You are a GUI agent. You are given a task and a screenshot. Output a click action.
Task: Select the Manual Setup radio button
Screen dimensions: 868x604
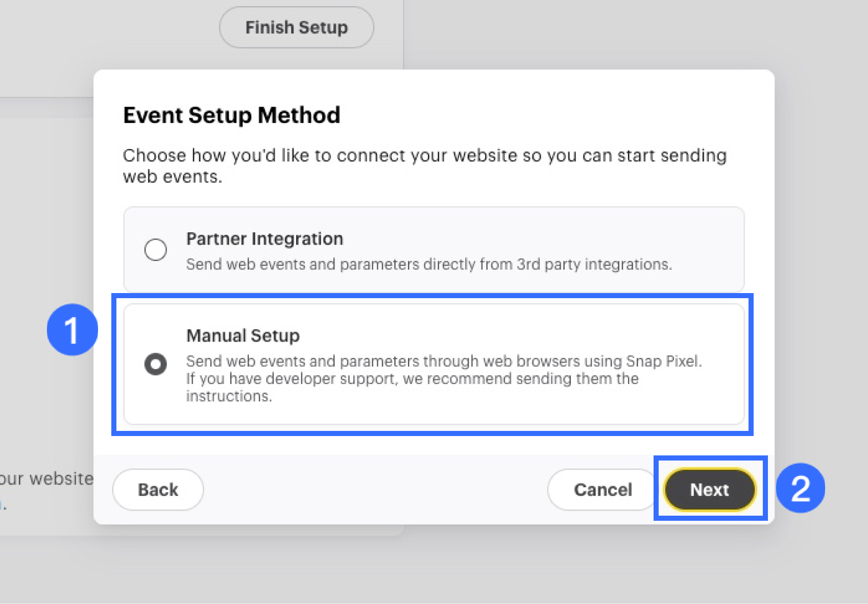tap(155, 364)
